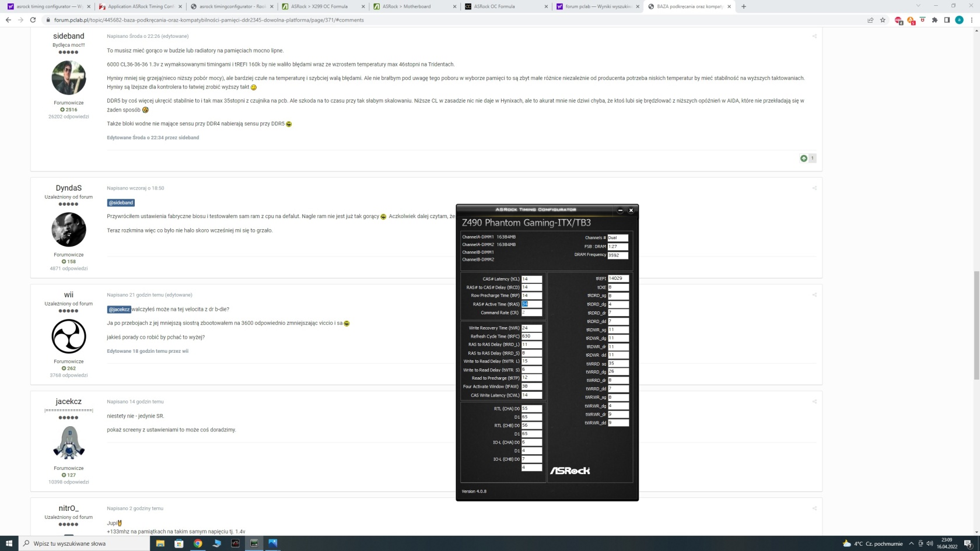Click the tREFI value field

pos(618,279)
